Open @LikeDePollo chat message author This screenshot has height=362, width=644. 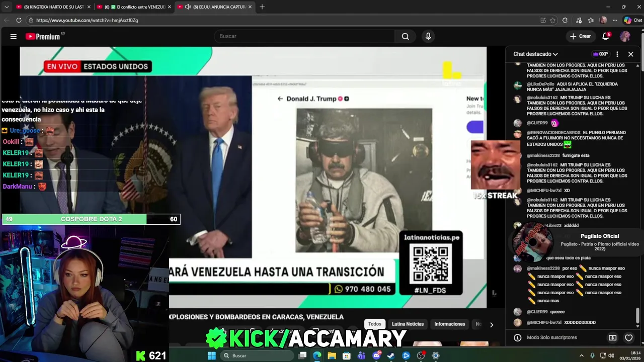[x=540, y=84]
